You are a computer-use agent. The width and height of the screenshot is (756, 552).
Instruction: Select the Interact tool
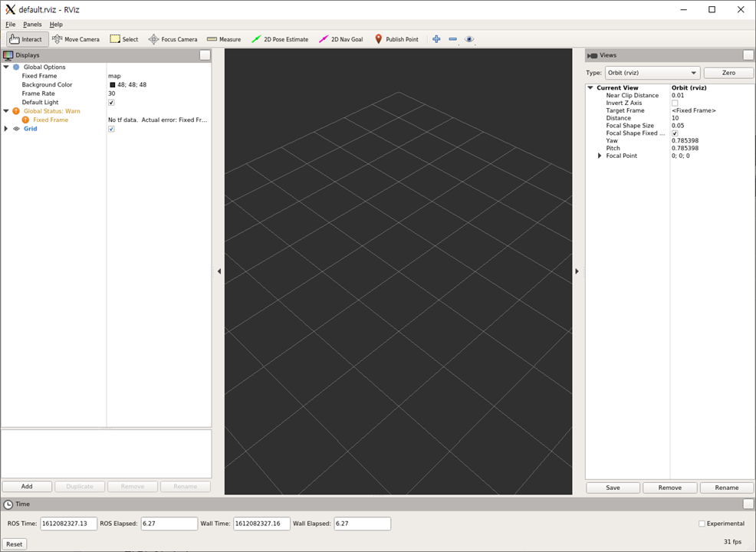27,39
